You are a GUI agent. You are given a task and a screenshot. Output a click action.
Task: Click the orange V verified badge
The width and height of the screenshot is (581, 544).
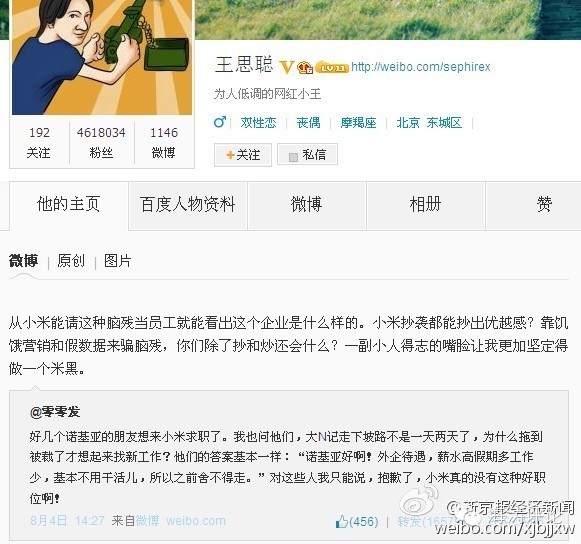pos(287,67)
